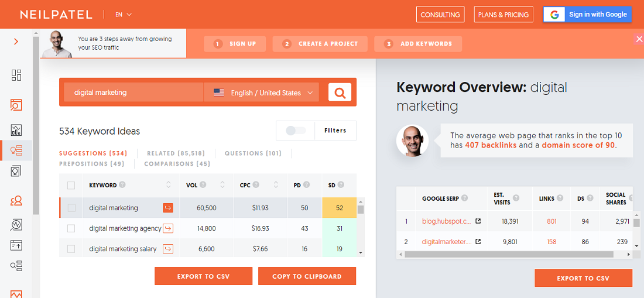The image size is (644, 298).
Task: Click the NEILPATEL logo
Action: [56, 15]
